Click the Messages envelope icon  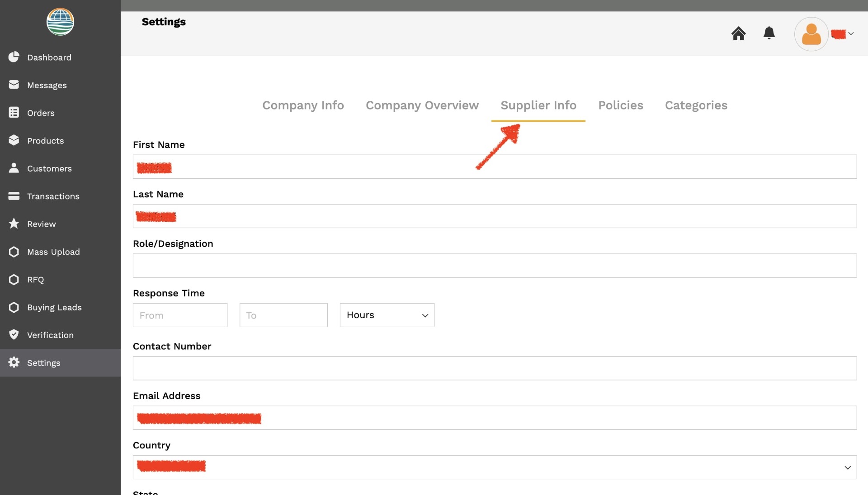[14, 85]
